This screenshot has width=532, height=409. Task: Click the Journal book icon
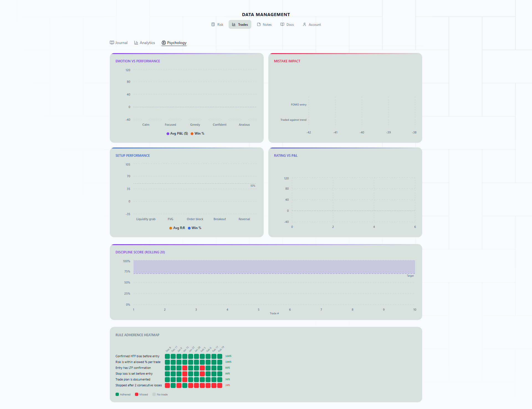[x=112, y=43]
